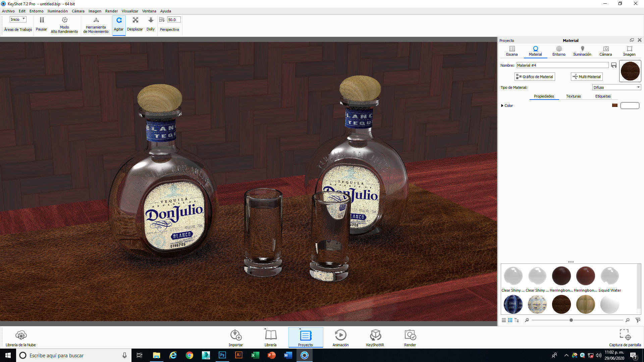Toggle Modo Alto Rendimiento

pos(64,20)
